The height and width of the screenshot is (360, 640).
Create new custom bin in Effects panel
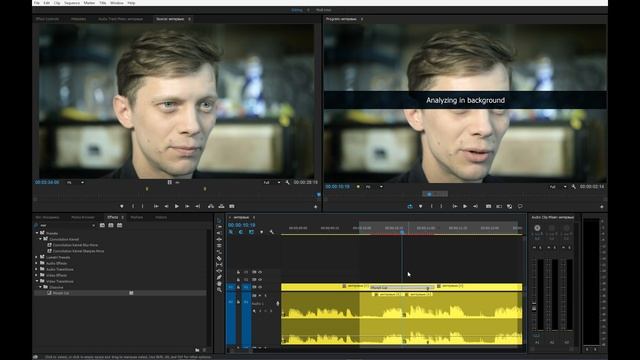pyautogui.click(x=197, y=350)
